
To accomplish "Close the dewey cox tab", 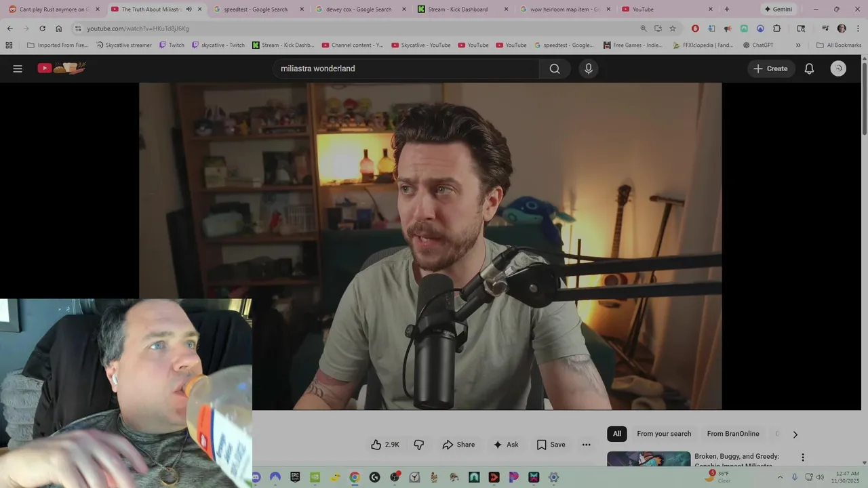I will point(404,9).
